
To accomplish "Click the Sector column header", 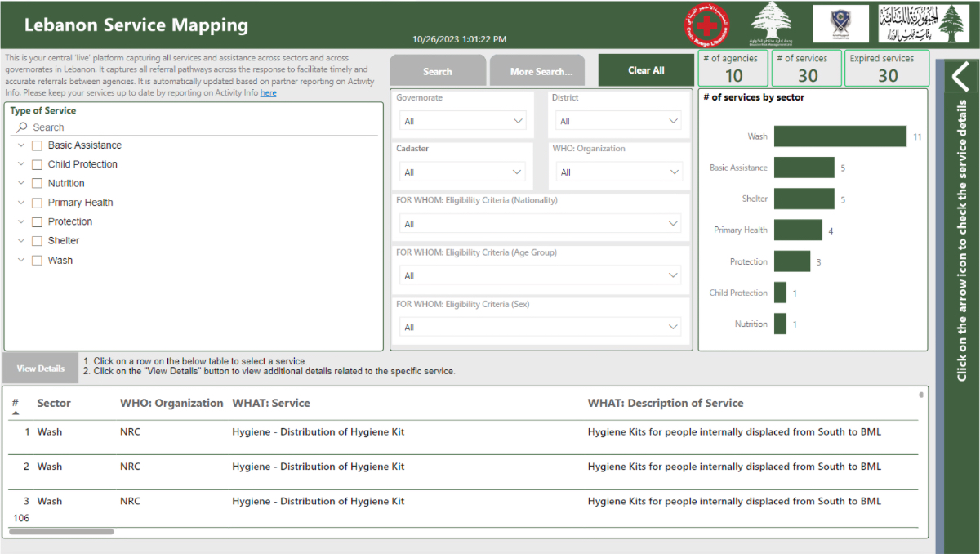I will [54, 403].
